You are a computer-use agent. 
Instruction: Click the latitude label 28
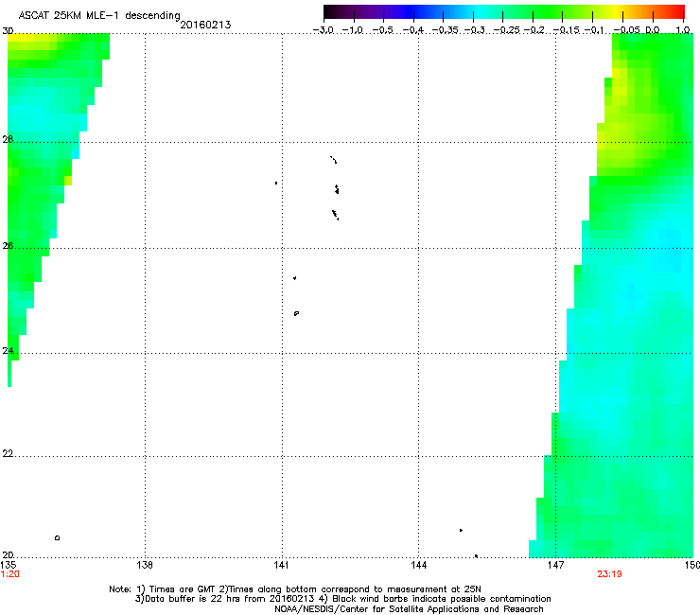pyautogui.click(x=8, y=139)
